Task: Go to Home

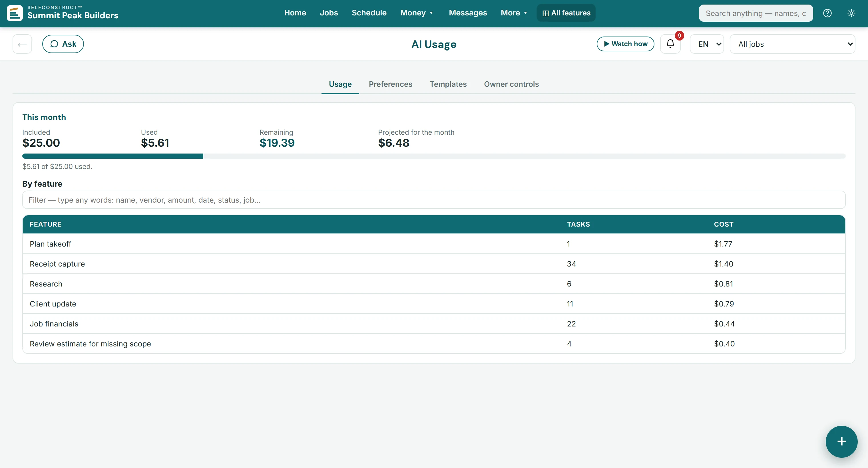Action: coord(295,13)
